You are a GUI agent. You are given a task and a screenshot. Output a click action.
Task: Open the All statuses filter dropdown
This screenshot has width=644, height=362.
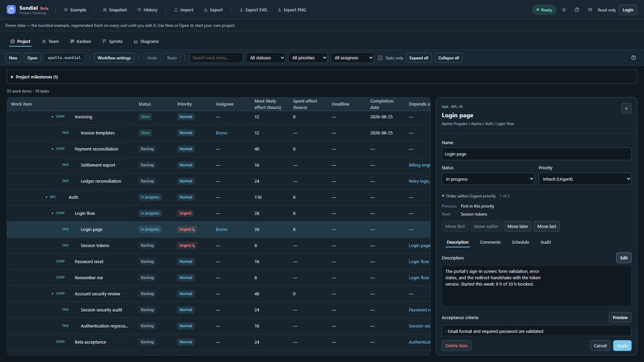[x=265, y=58]
